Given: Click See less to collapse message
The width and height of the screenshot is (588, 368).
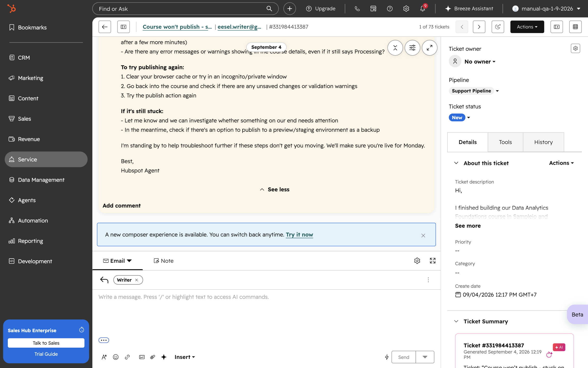Looking at the screenshot, I should click(275, 189).
